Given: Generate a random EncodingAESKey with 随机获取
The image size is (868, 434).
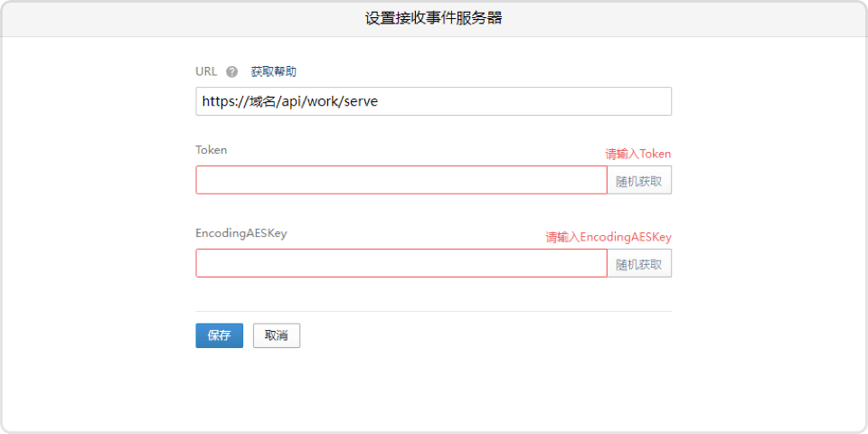Looking at the screenshot, I should (639, 263).
